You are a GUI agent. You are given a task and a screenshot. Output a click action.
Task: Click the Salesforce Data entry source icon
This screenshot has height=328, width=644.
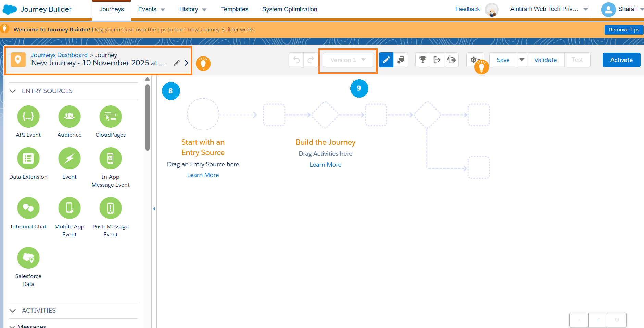coord(28,258)
